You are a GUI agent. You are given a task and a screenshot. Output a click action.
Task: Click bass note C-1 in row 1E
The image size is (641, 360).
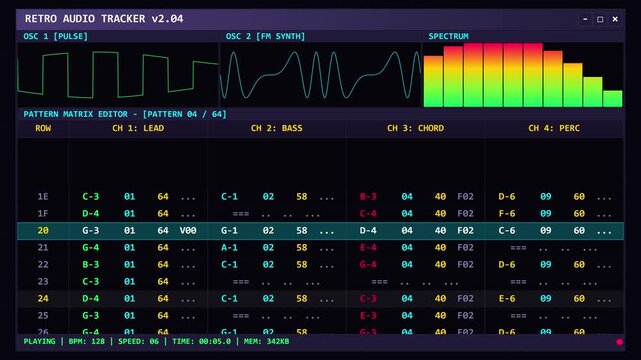click(229, 197)
